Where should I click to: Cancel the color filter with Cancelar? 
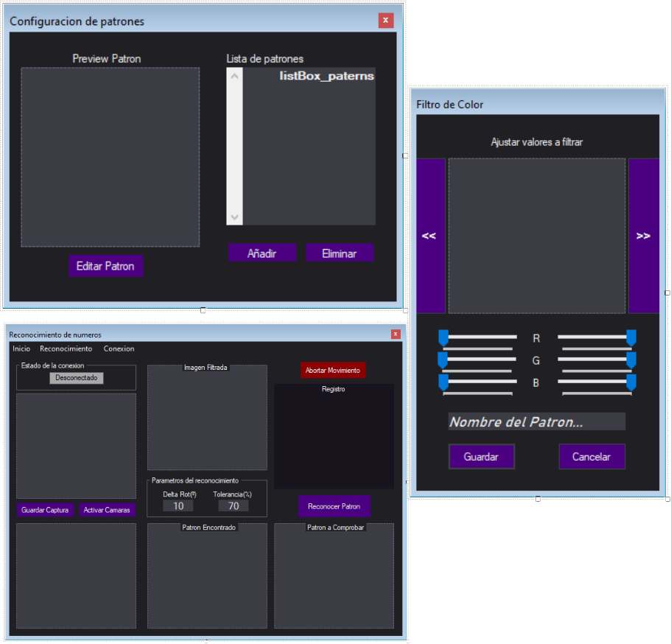coord(592,457)
